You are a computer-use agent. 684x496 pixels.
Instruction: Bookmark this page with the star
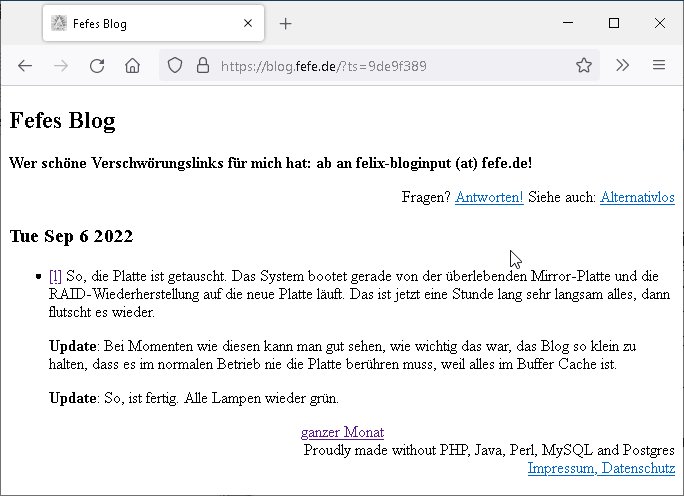(x=584, y=66)
